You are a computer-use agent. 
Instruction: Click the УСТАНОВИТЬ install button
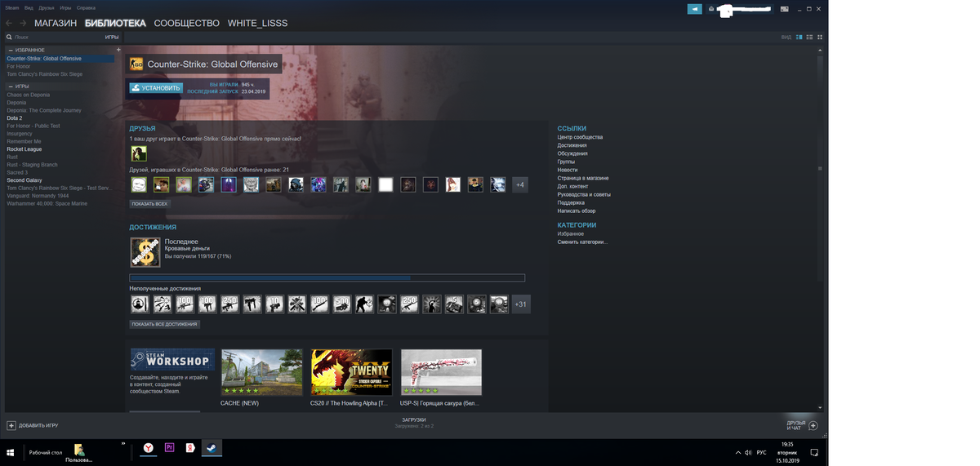[155, 87]
